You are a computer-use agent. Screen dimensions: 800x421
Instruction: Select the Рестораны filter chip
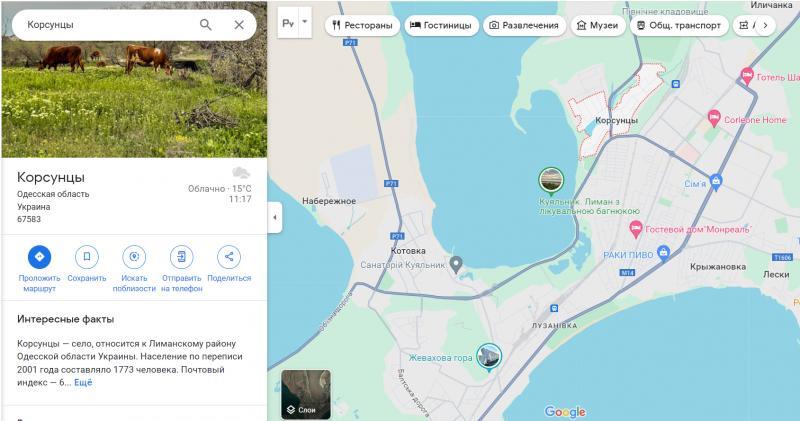361,25
